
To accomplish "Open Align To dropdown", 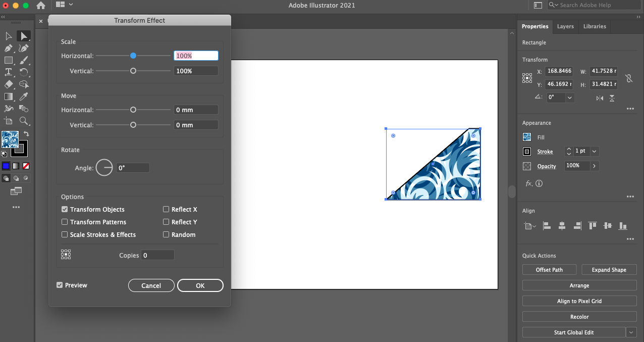I will (x=529, y=226).
